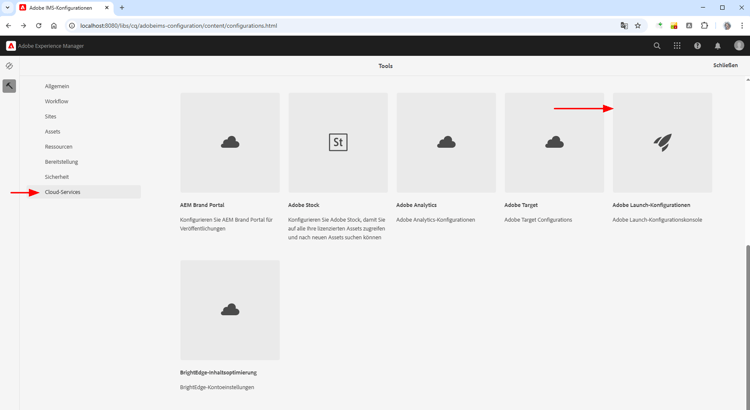Open the BrightEdge cloud tile

230,310
